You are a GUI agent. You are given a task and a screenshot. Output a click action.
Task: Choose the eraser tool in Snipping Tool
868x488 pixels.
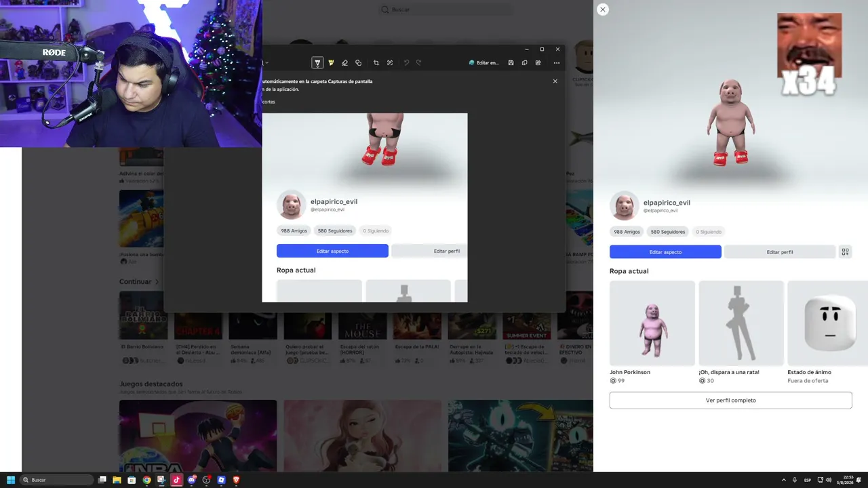click(344, 63)
